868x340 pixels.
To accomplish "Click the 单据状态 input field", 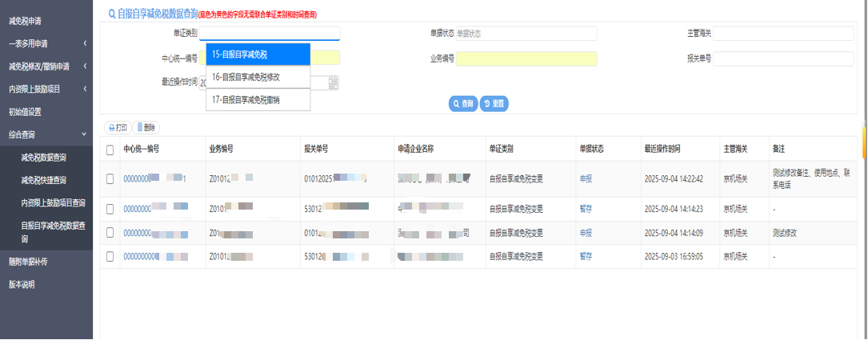I will point(526,34).
